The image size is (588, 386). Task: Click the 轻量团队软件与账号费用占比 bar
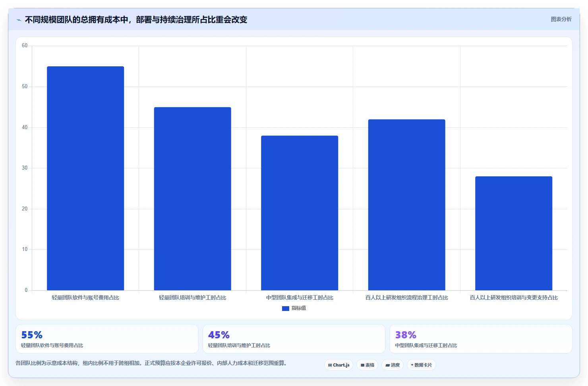tap(85, 178)
